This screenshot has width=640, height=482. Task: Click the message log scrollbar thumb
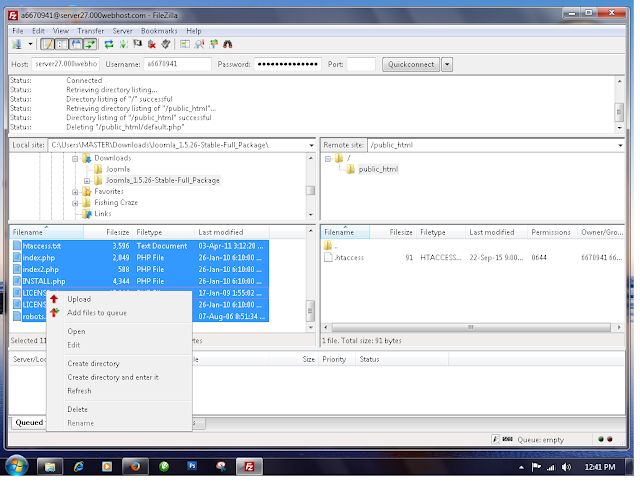619,112
